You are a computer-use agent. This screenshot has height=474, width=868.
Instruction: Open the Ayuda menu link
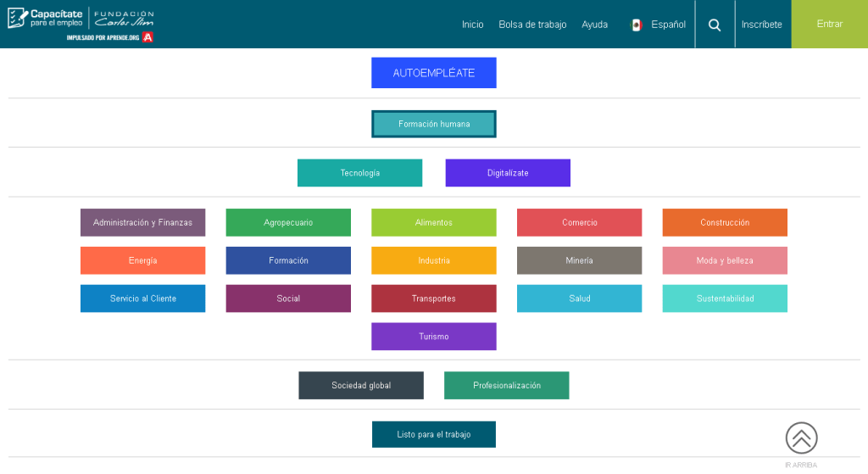pyautogui.click(x=594, y=25)
